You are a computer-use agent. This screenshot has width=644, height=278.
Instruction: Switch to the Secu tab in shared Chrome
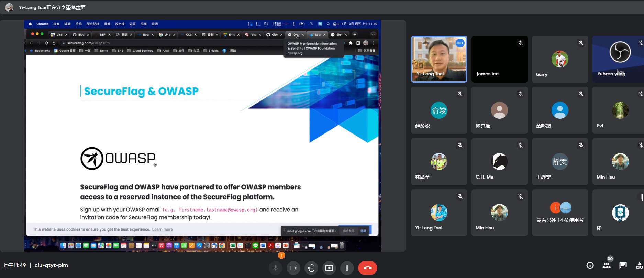[x=318, y=34]
